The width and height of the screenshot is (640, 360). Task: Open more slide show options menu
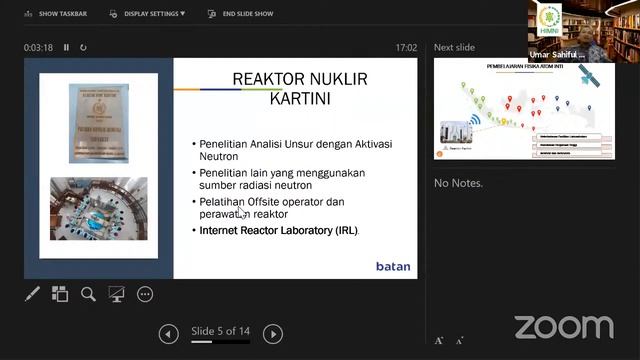[145, 294]
